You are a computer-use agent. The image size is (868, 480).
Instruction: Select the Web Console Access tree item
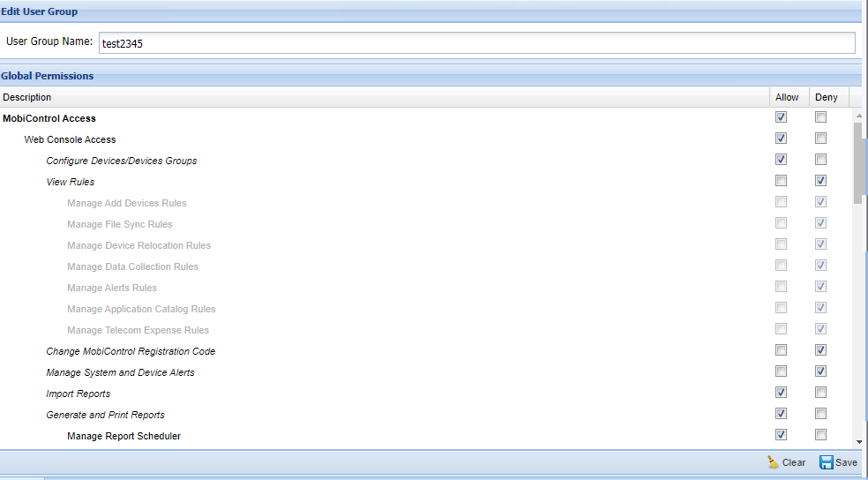pos(70,139)
